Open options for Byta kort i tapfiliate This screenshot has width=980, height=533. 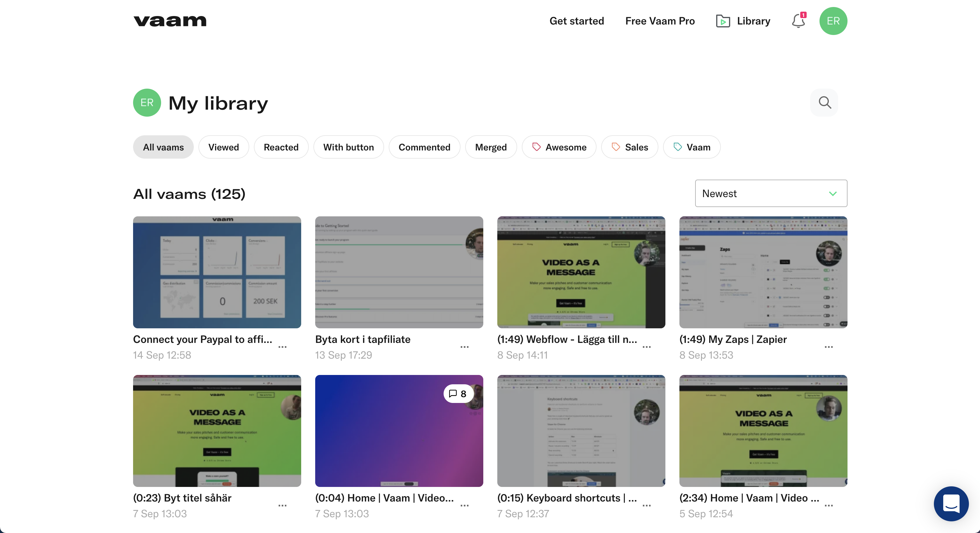465,347
